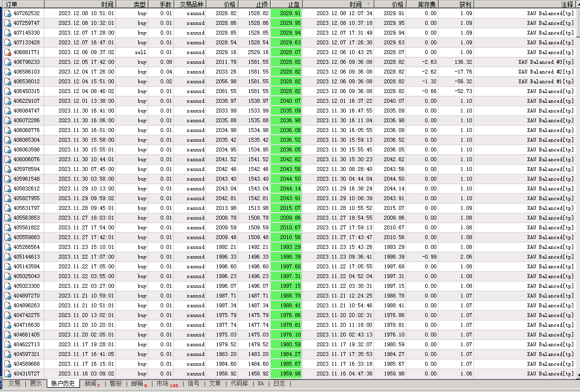Go to the 邮箱 mailbox tab
The height and width of the screenshot is (392, 580).
[x=137, y=384]
